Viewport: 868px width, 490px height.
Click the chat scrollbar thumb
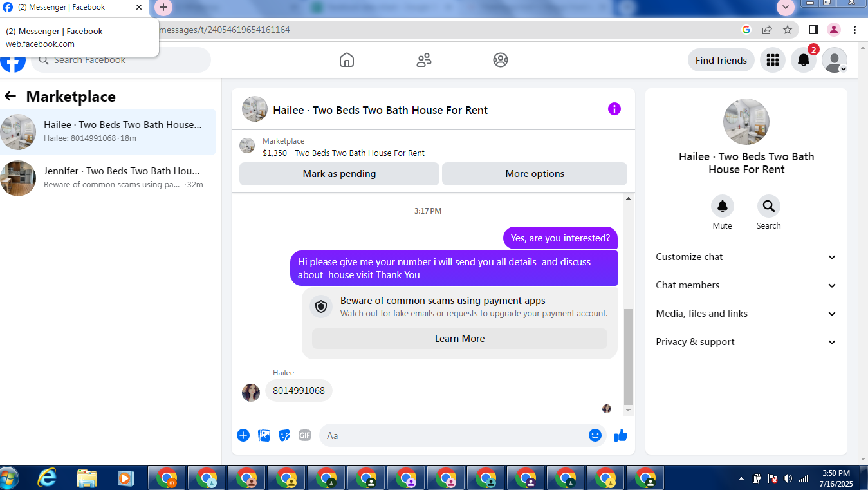click(629, 356)
